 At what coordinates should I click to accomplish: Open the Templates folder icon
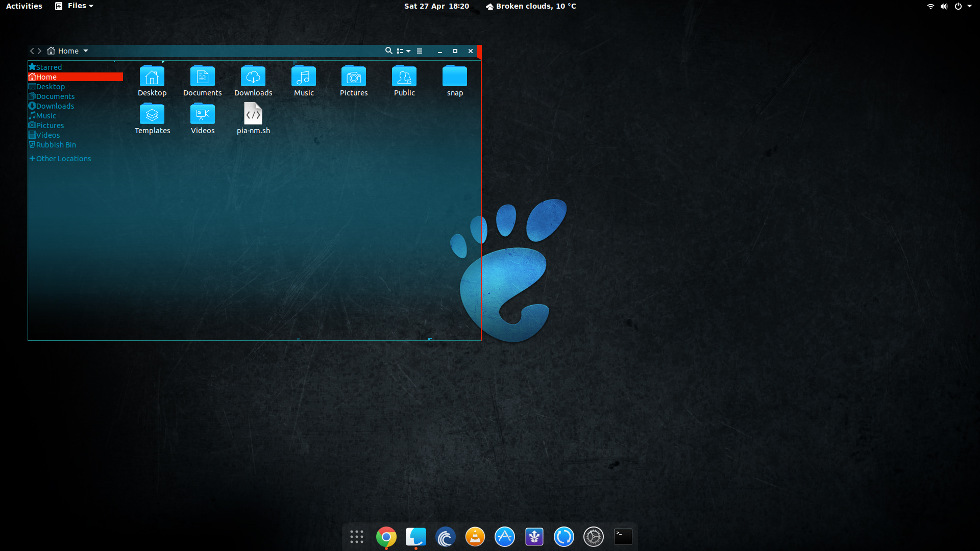tap(152, 114)
